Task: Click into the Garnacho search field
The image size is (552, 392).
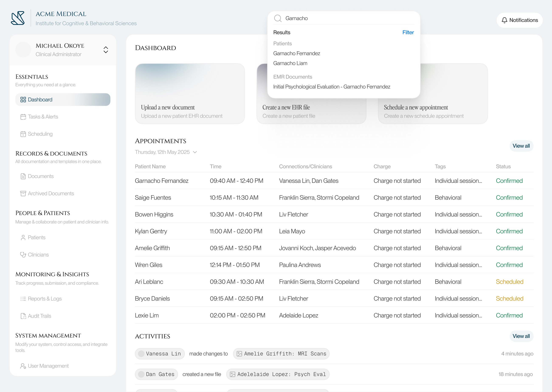Action: (348, 18)
